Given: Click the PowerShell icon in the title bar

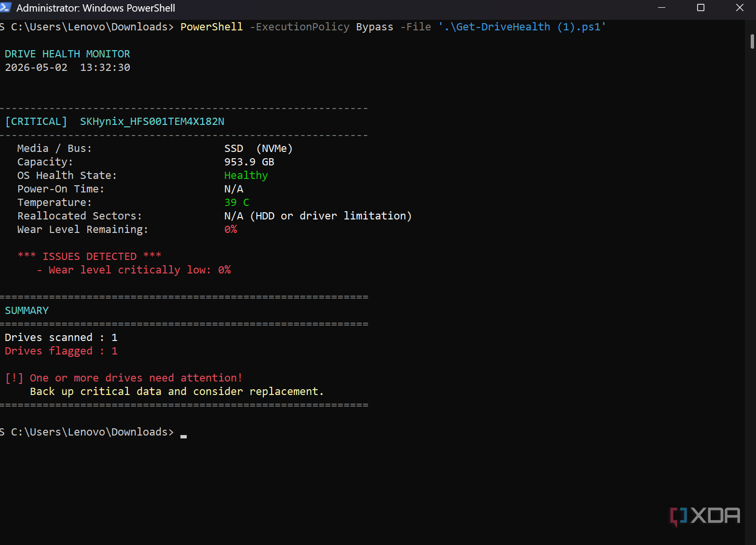Looking at the screenshot, I should 5,7.
